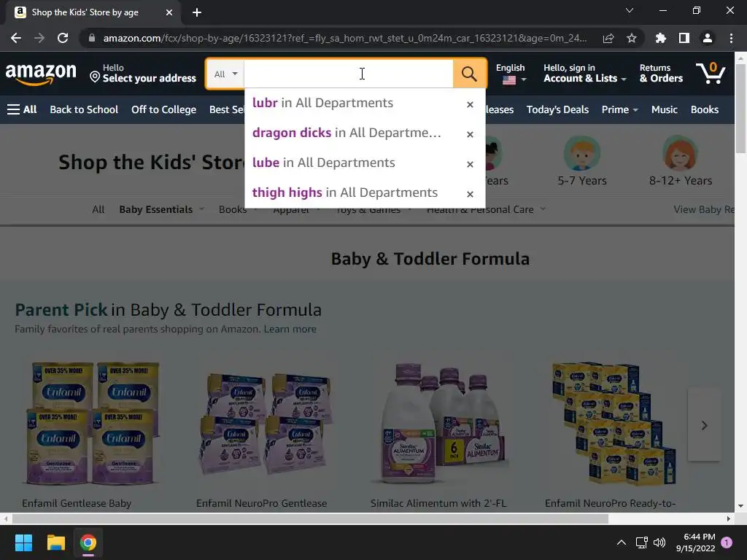The width and height of the screenshot is (747, 560).
Task: Click the carousel next arrow
Action: [704, 425]
